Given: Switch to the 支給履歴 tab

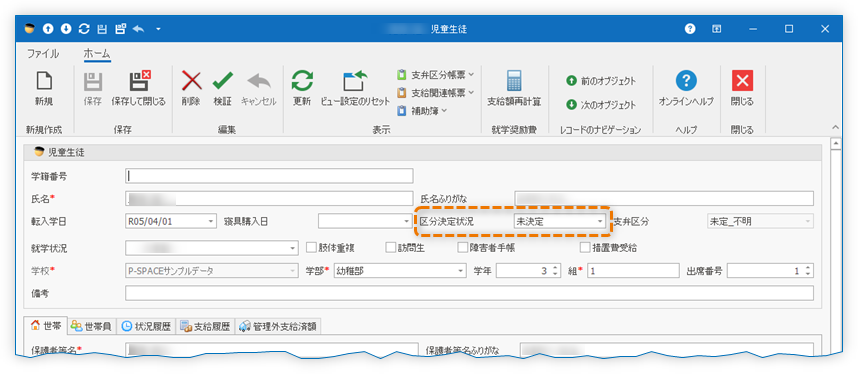Looking at the screenshot, I should tap(206, 326).
